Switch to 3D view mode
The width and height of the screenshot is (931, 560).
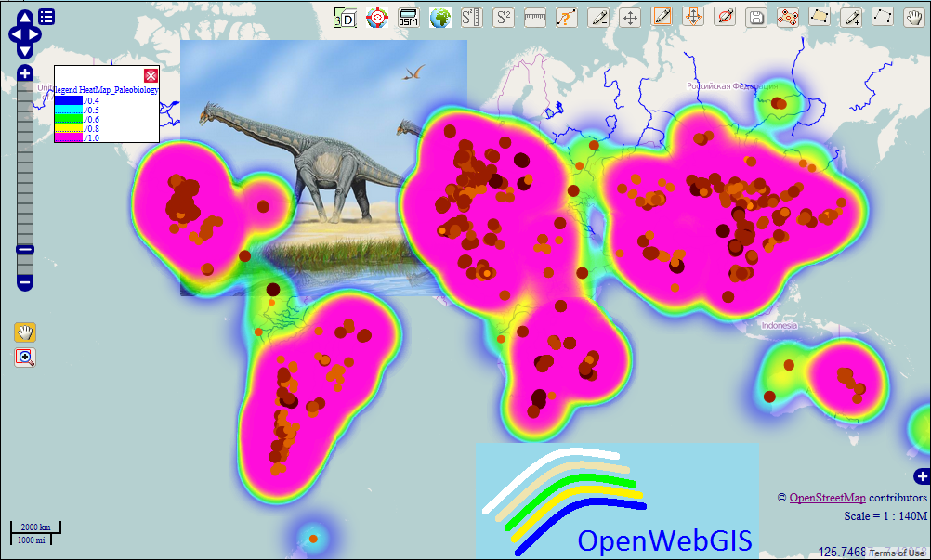(x=345, y=18)
